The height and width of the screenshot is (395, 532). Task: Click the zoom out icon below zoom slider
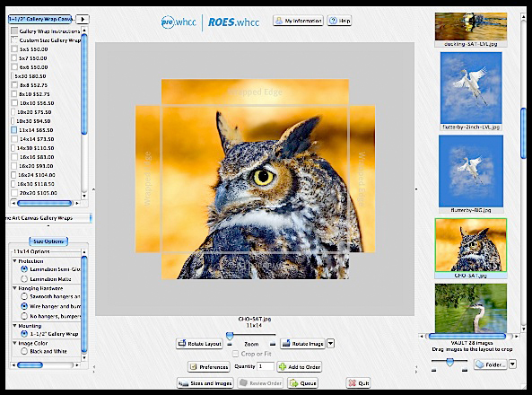click(x=230, y=345)
